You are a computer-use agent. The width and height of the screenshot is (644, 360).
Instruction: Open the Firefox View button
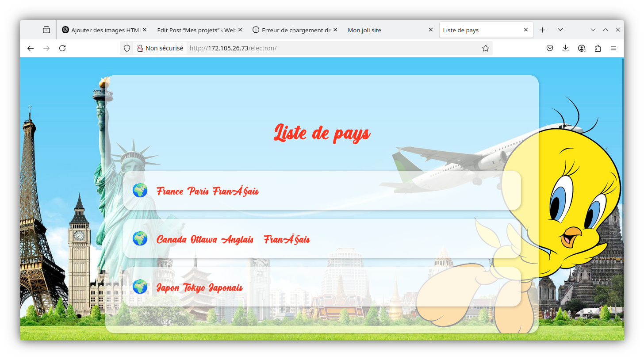point(46,30)
